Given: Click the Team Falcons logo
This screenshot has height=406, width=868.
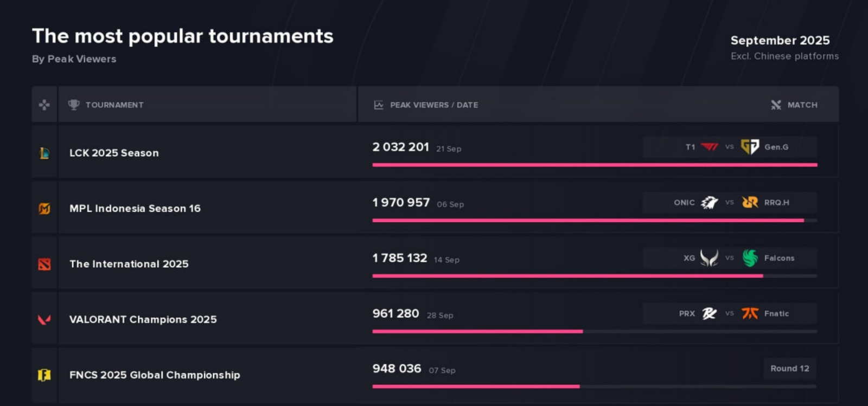Looking at the screenshot, I should click(750, 258).
